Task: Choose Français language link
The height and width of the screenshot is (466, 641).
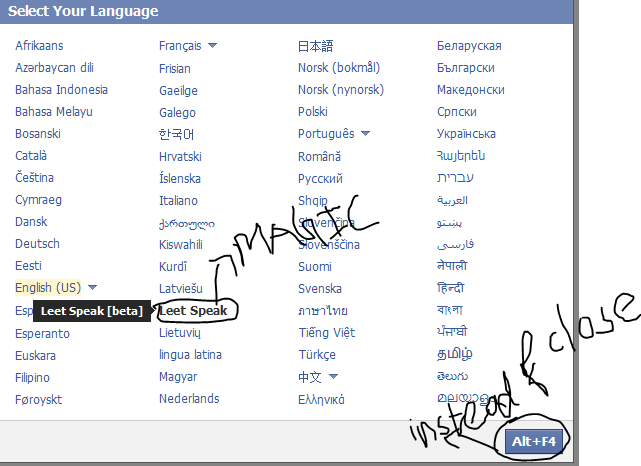Action: pos(180,45)
